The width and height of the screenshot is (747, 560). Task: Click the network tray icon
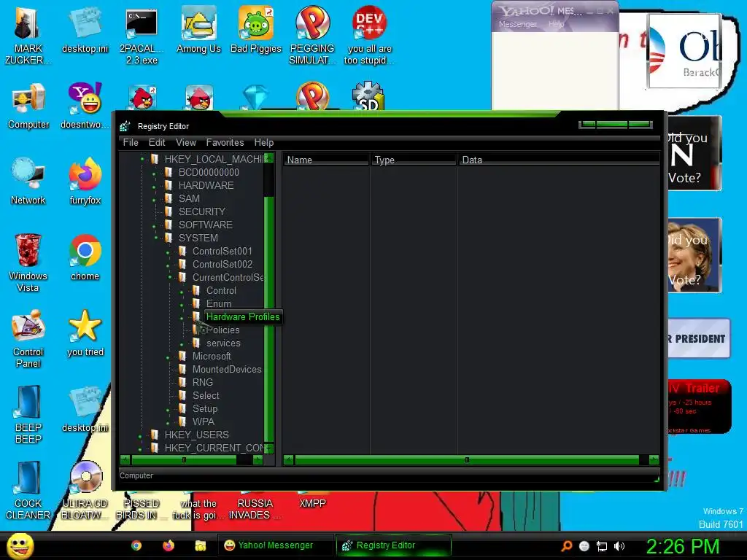602,546
